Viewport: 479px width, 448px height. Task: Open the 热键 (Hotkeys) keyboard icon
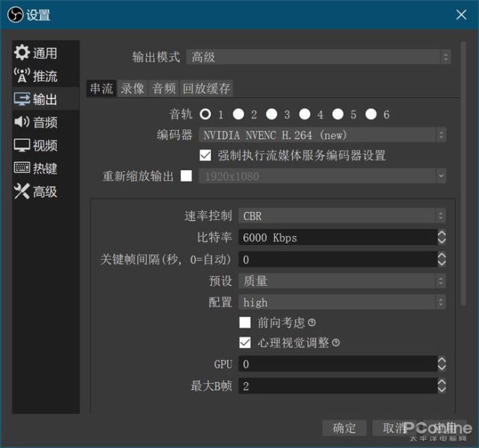(x=22, y=167)
